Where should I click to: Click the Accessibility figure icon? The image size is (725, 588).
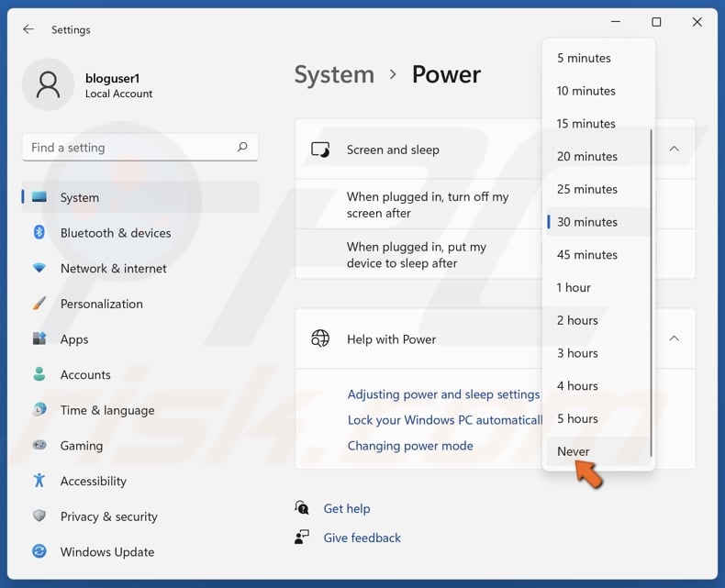click(39, 481)
